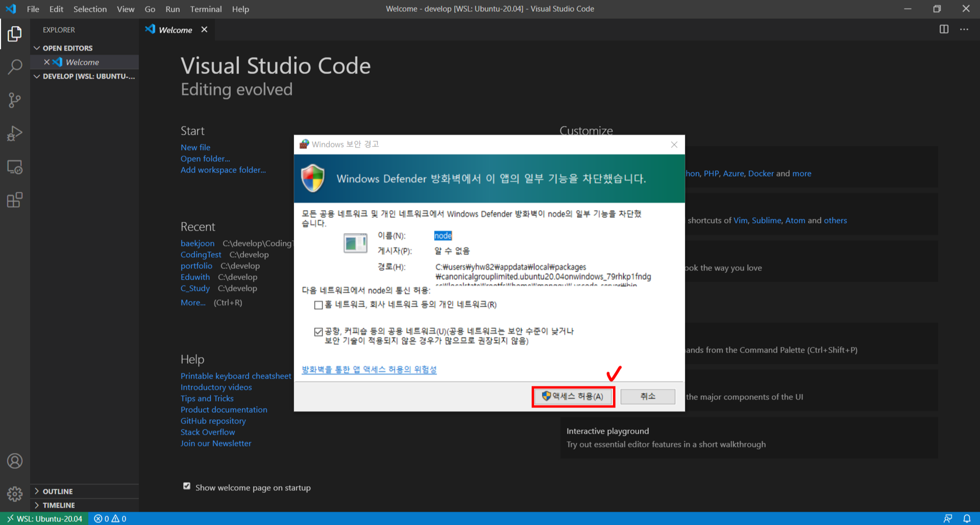
Task: Select the Welcome editor tab
Action: click(175, 30)
